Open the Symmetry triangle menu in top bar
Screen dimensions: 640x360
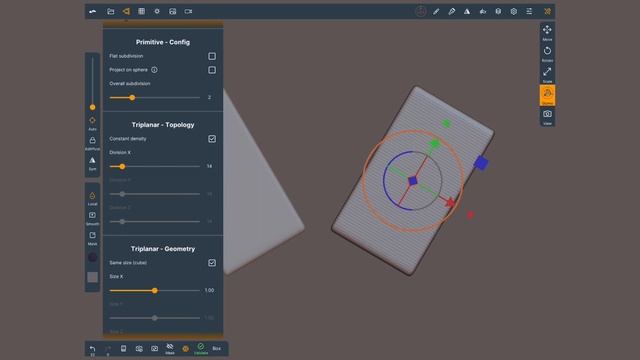pyautogui.click(x=467, y=11)
